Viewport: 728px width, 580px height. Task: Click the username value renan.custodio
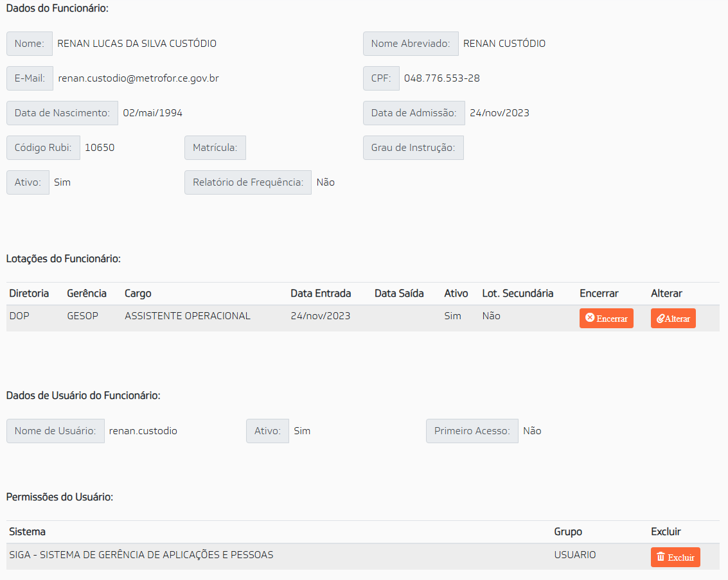click(143, 431)
